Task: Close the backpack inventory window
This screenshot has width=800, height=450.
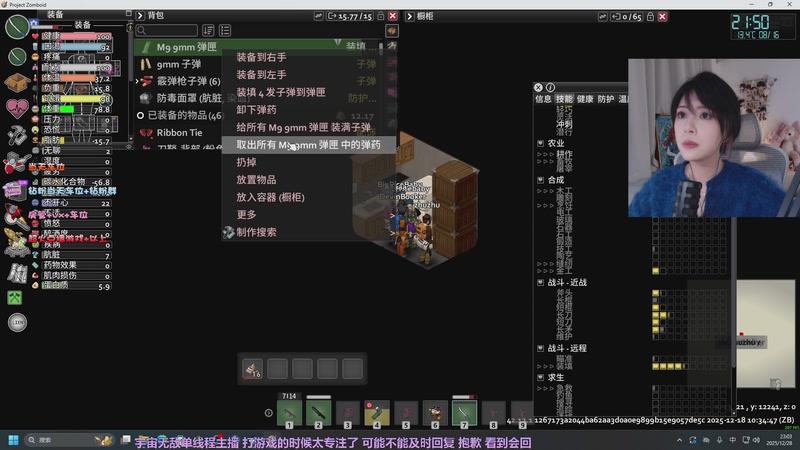Action: coord(393,16)
